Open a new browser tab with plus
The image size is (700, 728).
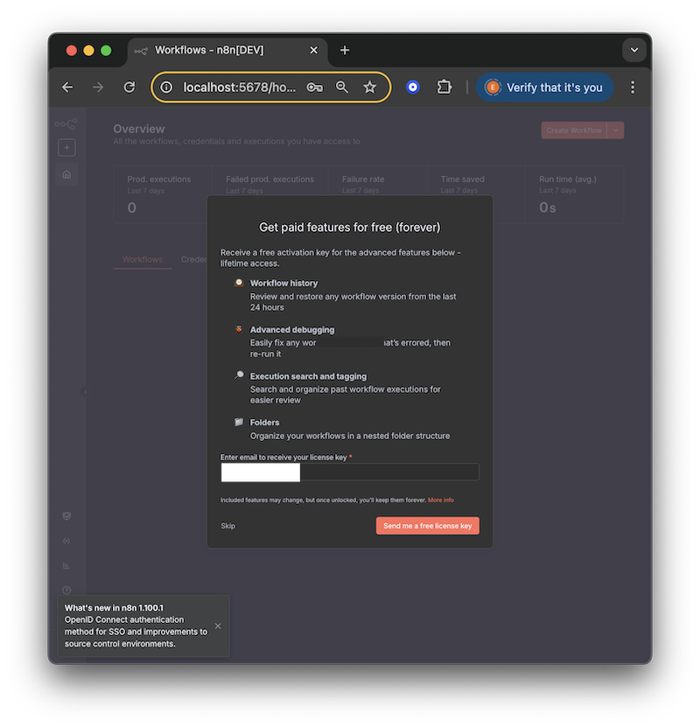[x=345, y=50]
